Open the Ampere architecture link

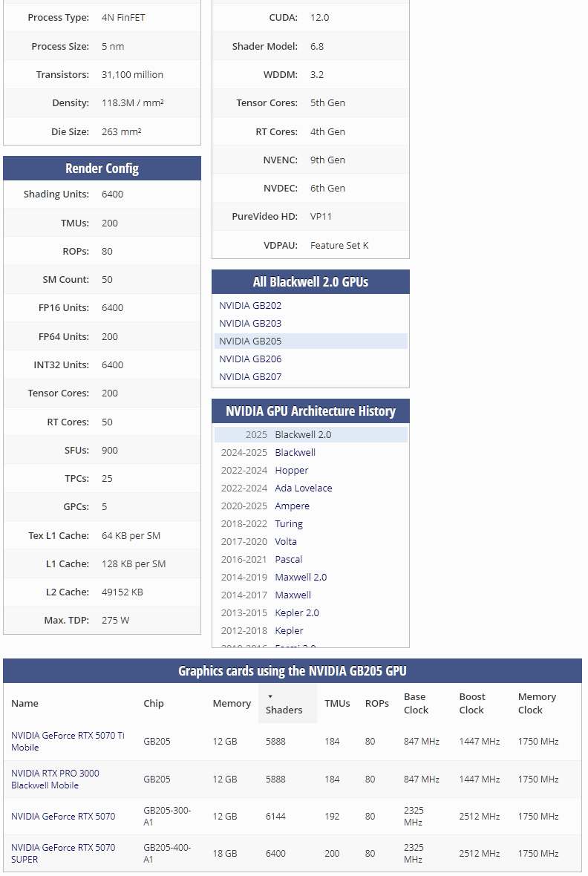click(292, 506)
